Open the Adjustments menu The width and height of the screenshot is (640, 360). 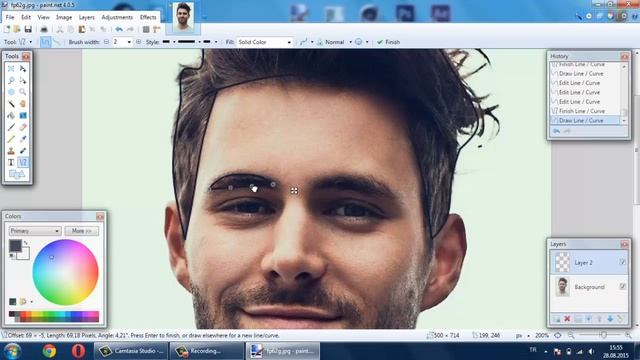pyautogui.click(x=117, y=17)
